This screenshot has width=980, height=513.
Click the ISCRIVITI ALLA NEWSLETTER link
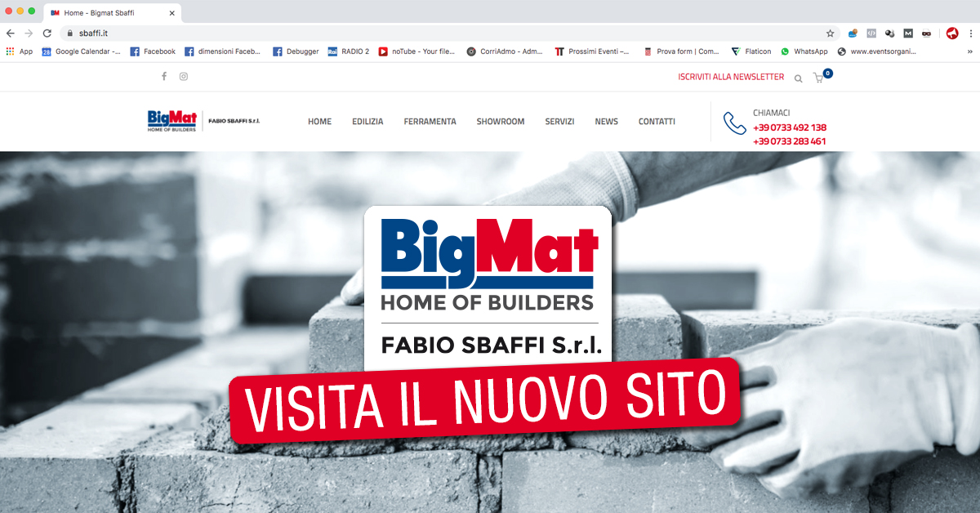[731, 77]
